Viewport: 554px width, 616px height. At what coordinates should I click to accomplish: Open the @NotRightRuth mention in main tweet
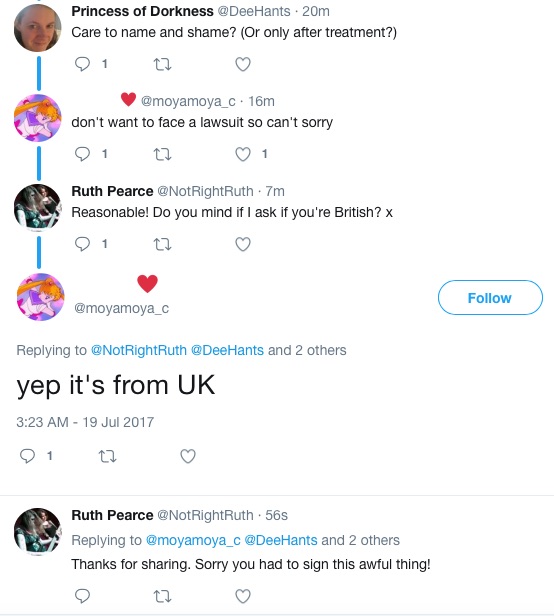(x=139, y=350)
